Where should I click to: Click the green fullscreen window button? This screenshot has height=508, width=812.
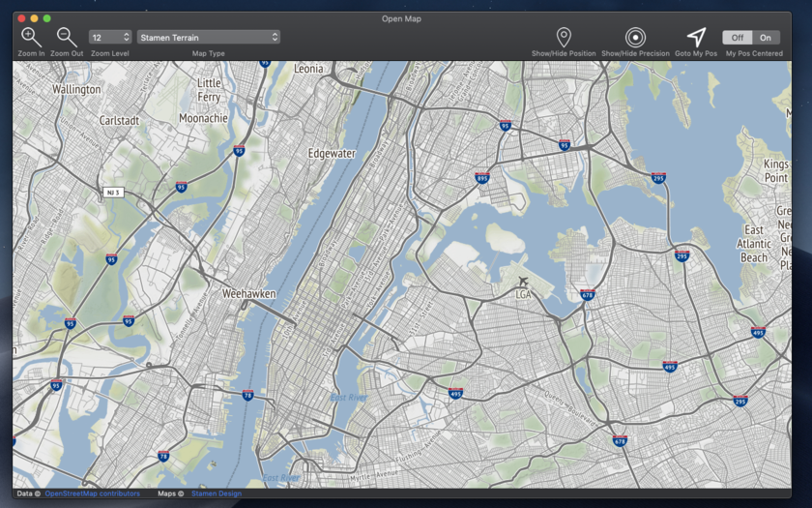click(47, 18)
